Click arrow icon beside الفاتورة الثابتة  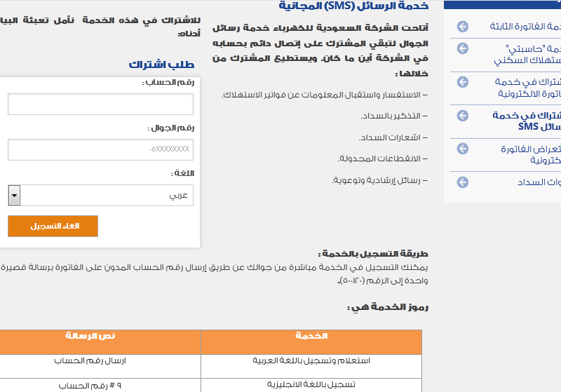point(463,27)
